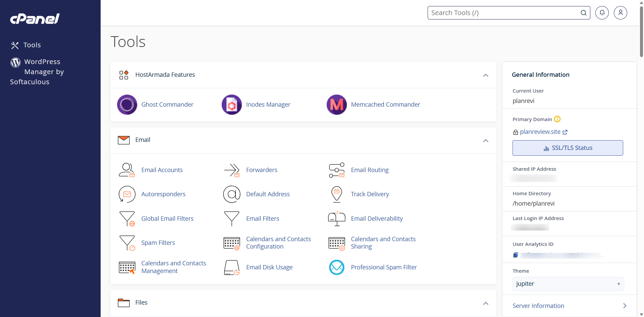
Task: Click the Track Delivery pin icon
Action: tap(337, 194)
